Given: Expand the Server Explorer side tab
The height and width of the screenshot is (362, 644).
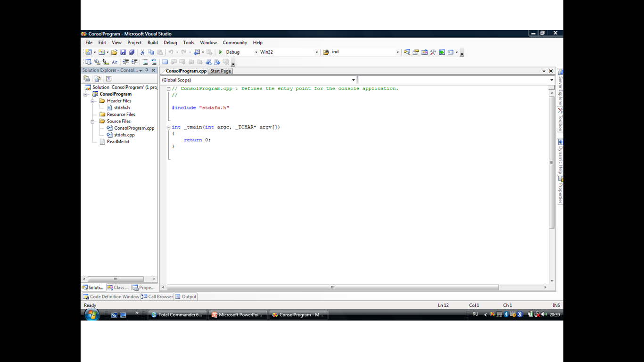Looking at the screenshot, I should (561, 87).
